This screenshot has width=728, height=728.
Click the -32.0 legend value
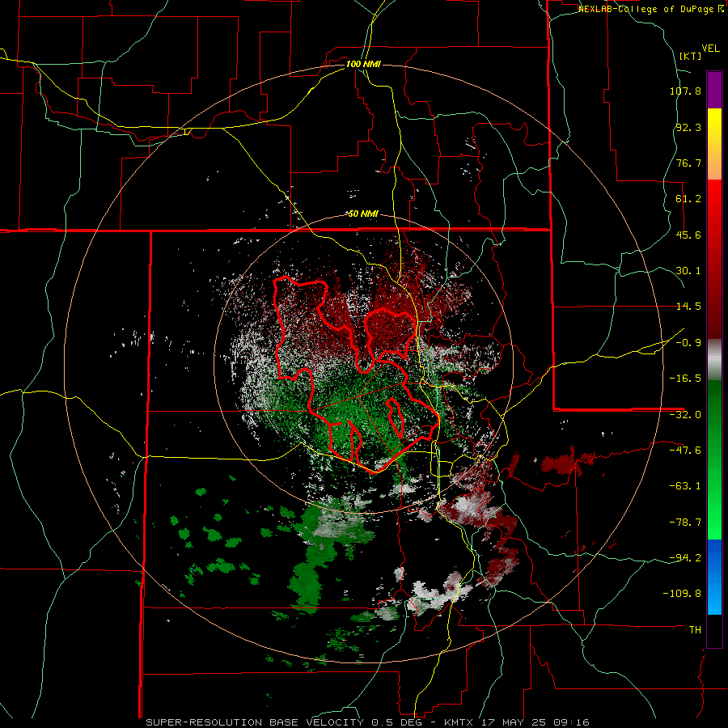point(685,415)
